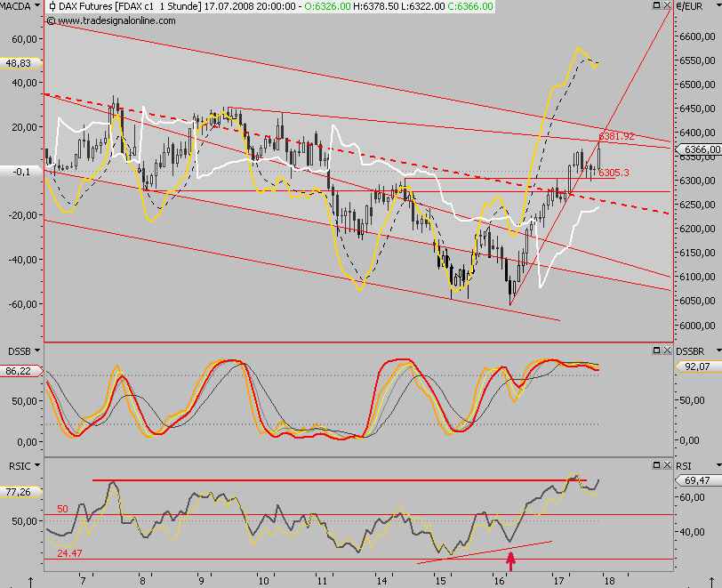
Task: Select the RSI value marker 69,47
Action: point(698,480)
